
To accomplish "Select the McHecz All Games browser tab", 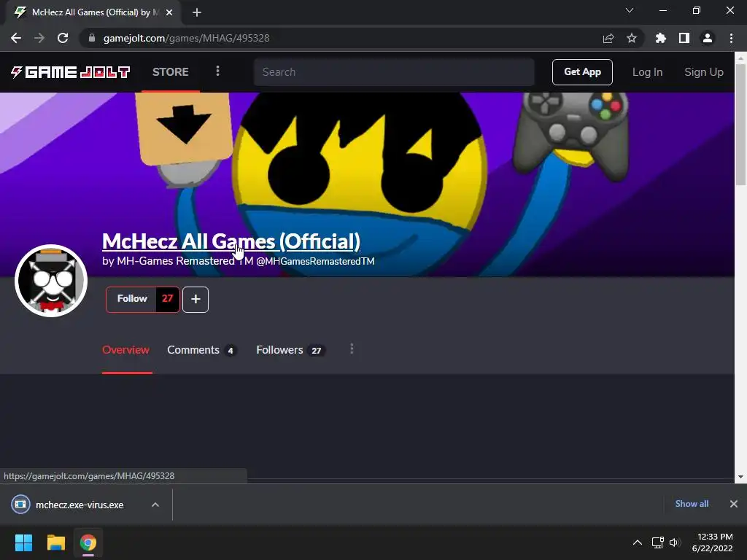I will coord(93,12).
